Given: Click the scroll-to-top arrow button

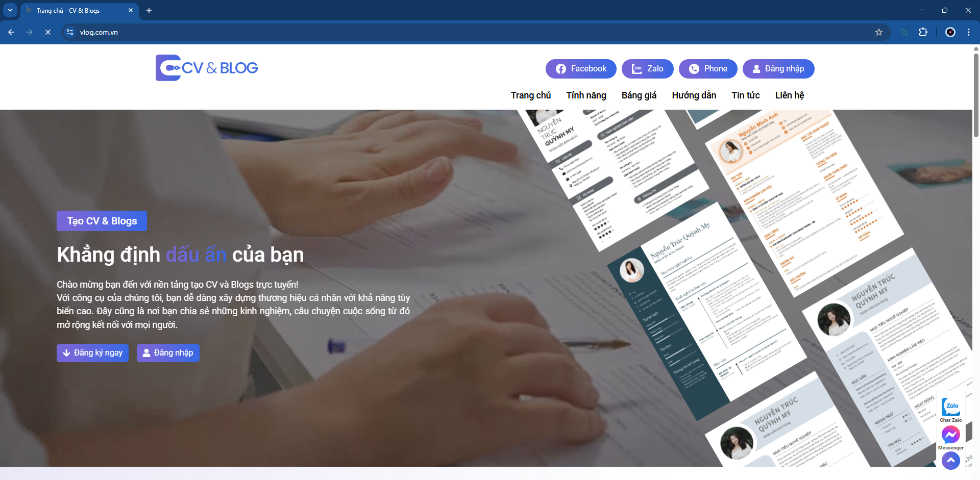Looking at the screenshot, I should coord(950,460).
